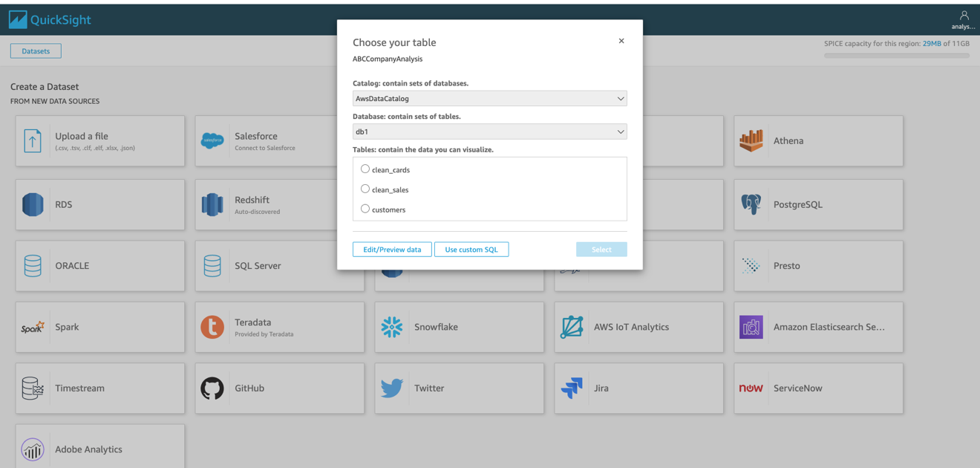Image resolution: width=980 pixels, height=468 pixels.
Task: Choose the PostgreSQL elephant icon
Action: point(751,204)
